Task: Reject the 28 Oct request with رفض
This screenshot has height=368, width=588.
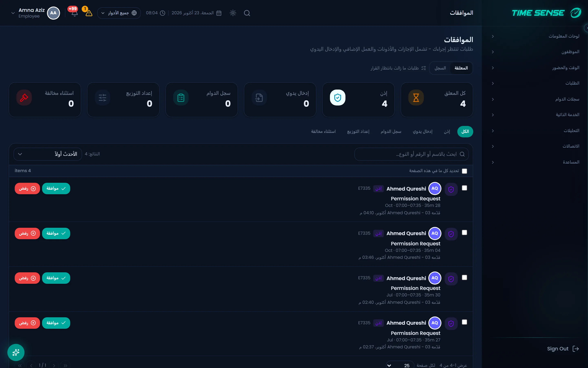Action: (x=27, y=189)
